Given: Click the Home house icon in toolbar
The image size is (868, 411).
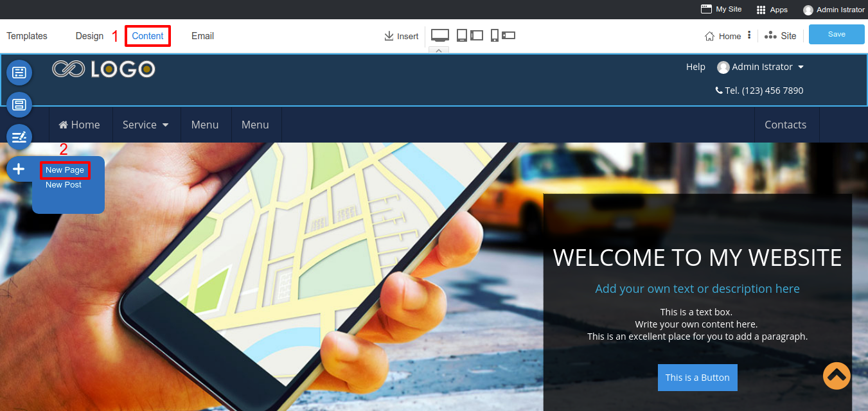Looking at the screenshot, I should [710, 37].
